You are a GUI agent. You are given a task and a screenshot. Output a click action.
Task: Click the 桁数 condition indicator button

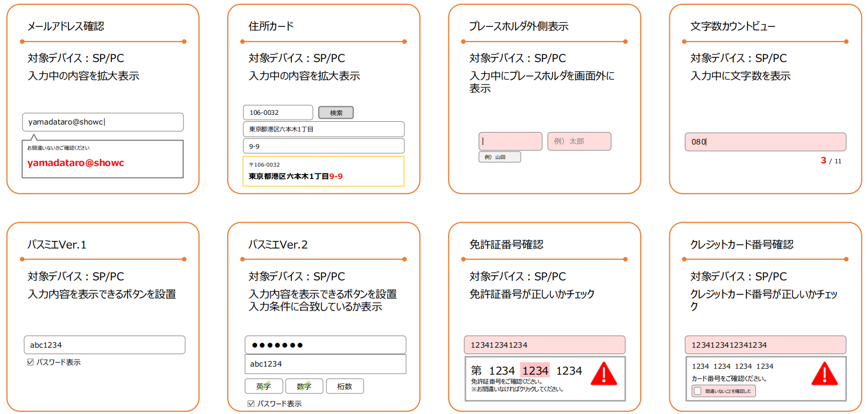pos(345,386)
